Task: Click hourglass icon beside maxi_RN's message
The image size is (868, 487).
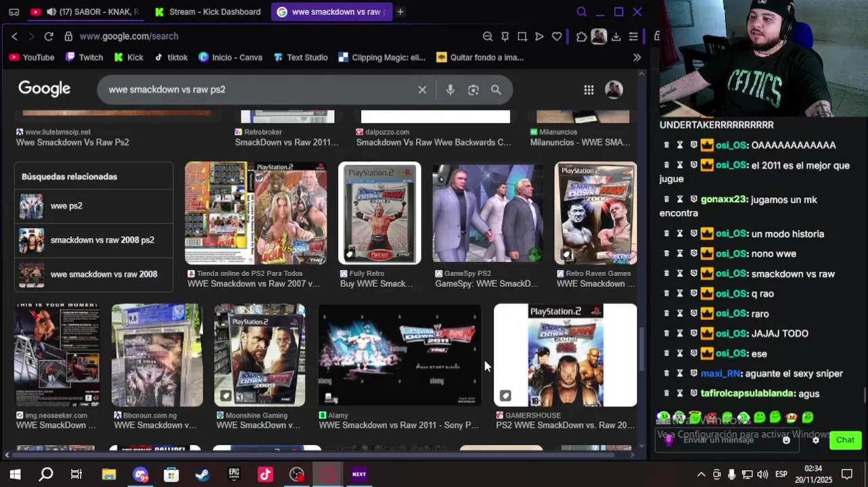Action: [x=680, y=373]
